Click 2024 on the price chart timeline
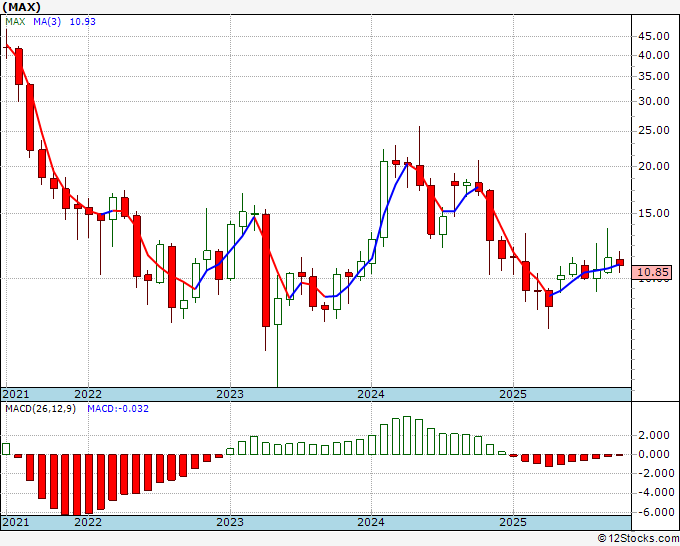The width and height of the screenshot is (680, 546). coord(371,394)
